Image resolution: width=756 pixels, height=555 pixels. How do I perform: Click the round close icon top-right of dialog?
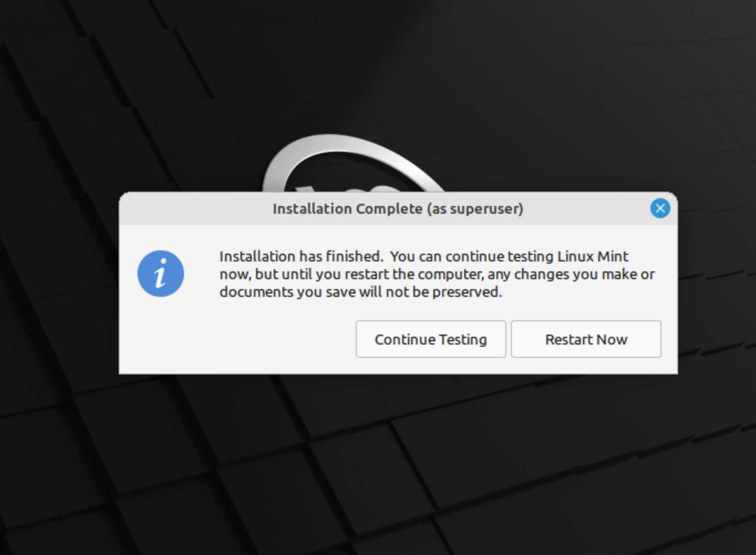661,209
